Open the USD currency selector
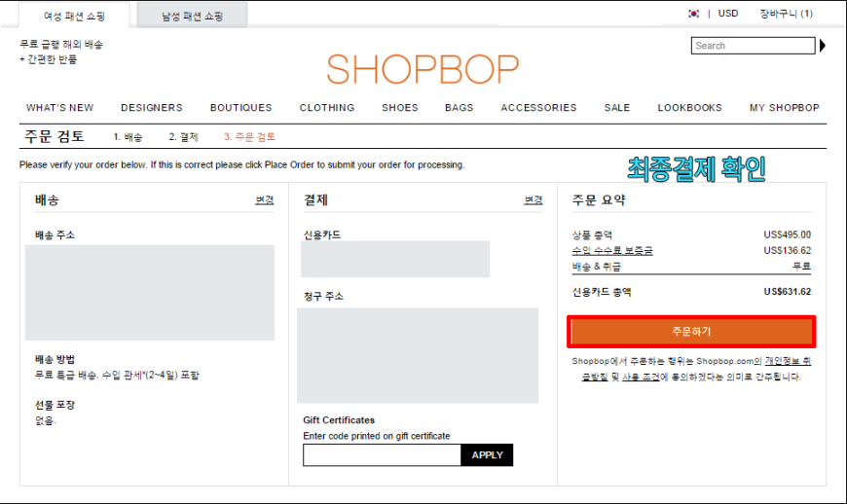 click(x=727, y=14)
